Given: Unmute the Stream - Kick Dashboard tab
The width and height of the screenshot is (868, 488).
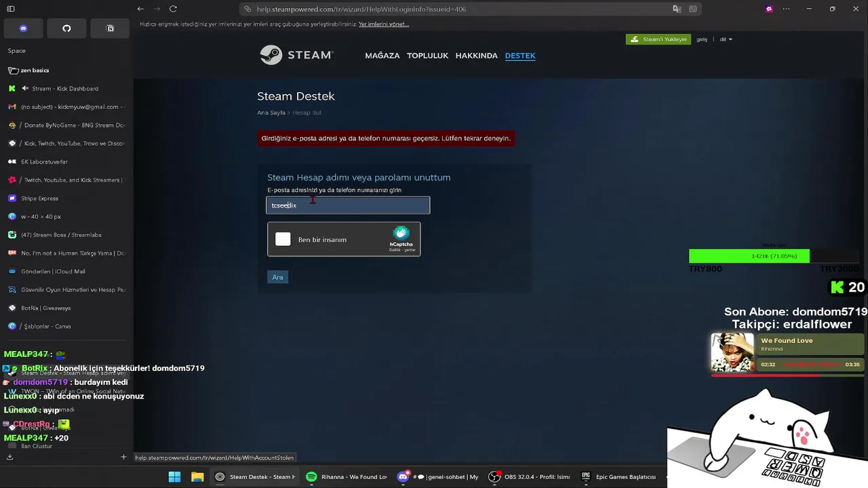Looking at the screenshot, I should pyautogui.click(x=25, y=89).
